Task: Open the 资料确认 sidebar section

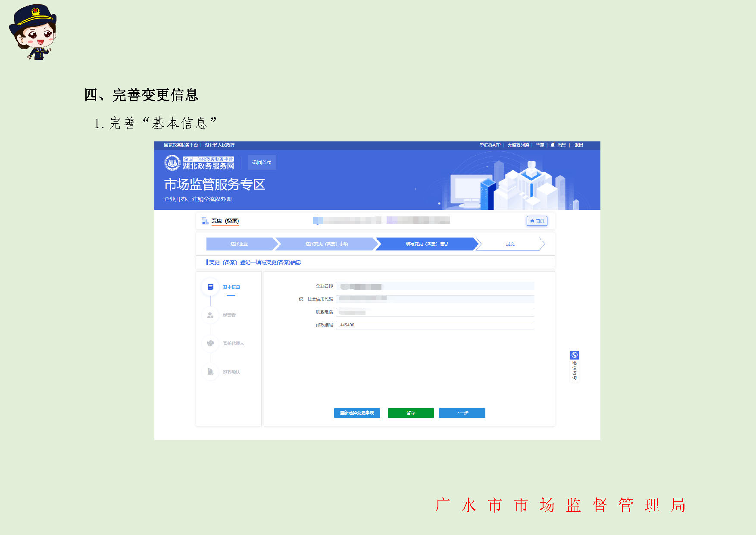Action: coord(231,372)
